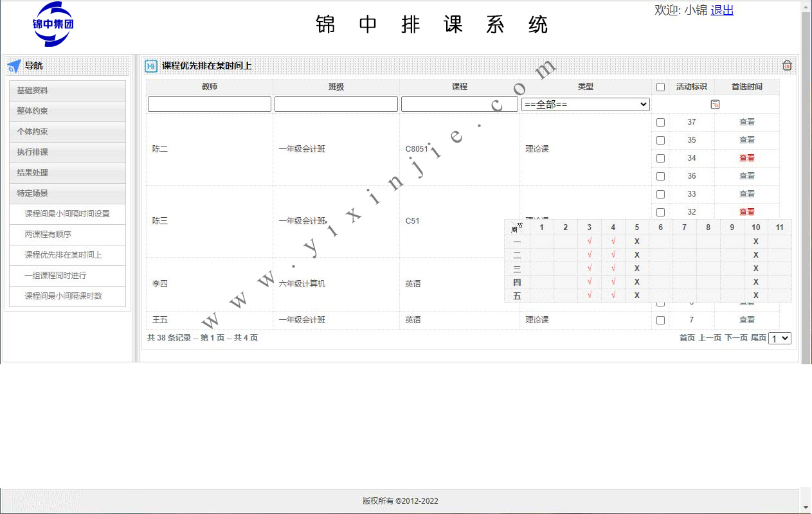Image resolution: width=812 pixels, height=514 pixels.
Task: Open the page number dropdown
Action: click(780, 338)
